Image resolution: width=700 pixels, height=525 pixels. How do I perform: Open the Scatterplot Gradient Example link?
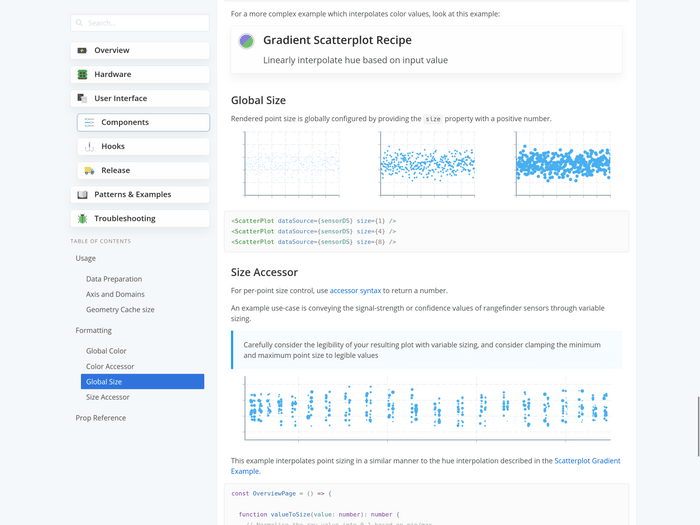[x=587, y=461]
